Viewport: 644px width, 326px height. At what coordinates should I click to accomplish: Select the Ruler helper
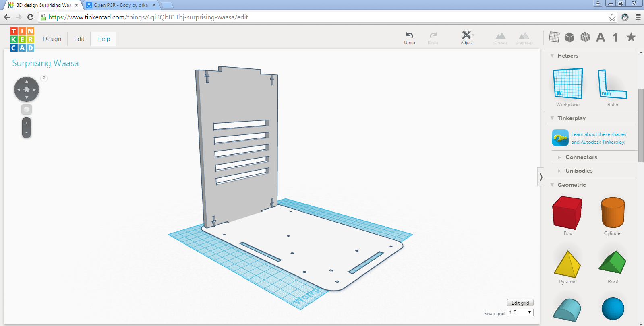tap(613, 85)
